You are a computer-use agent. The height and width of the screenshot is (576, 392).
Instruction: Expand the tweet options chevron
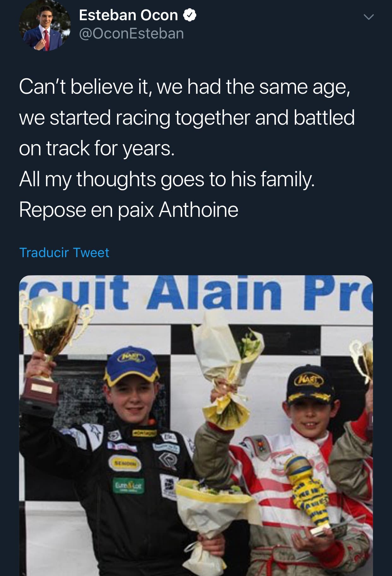(368, 17)
